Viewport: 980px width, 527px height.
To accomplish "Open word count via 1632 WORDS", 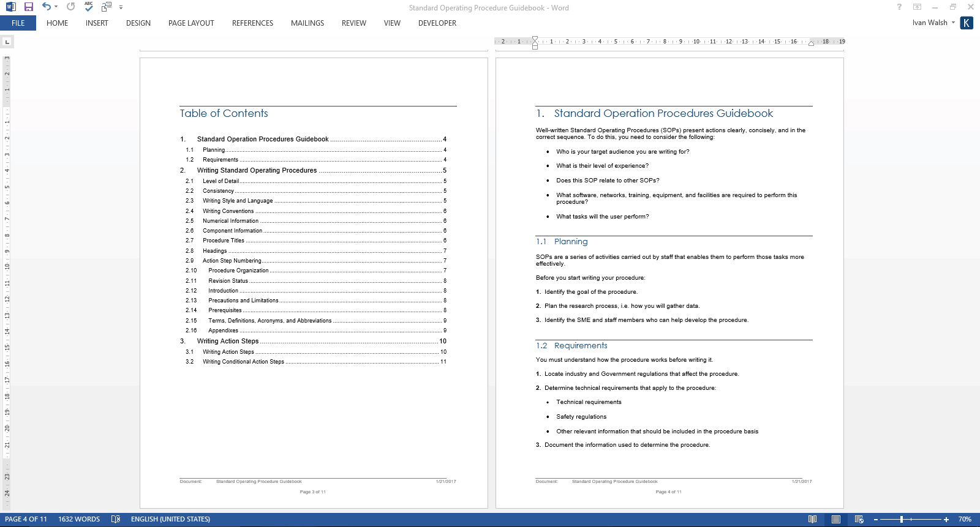I will coord(79,520).
